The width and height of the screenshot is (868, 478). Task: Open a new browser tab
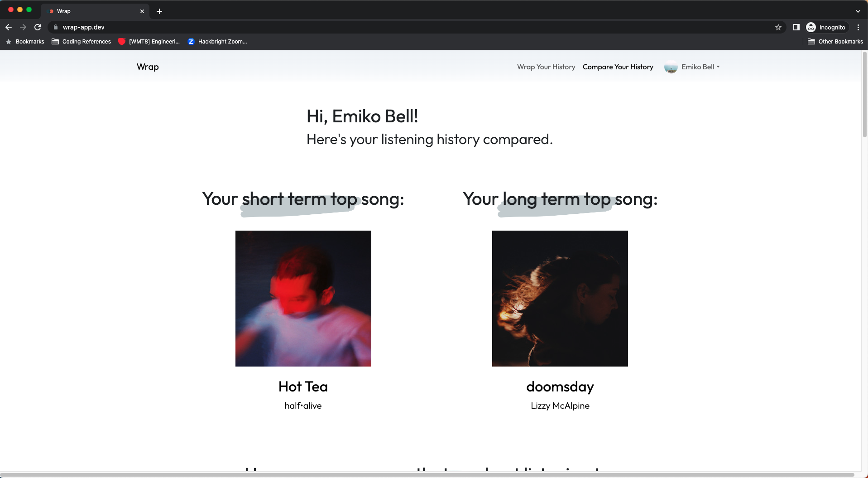click(x=159, y=11)
